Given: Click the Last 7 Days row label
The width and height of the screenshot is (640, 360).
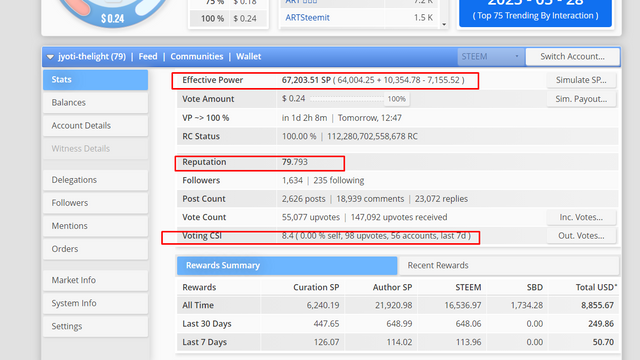Looking at the screenshot, I should pos(204,342).
